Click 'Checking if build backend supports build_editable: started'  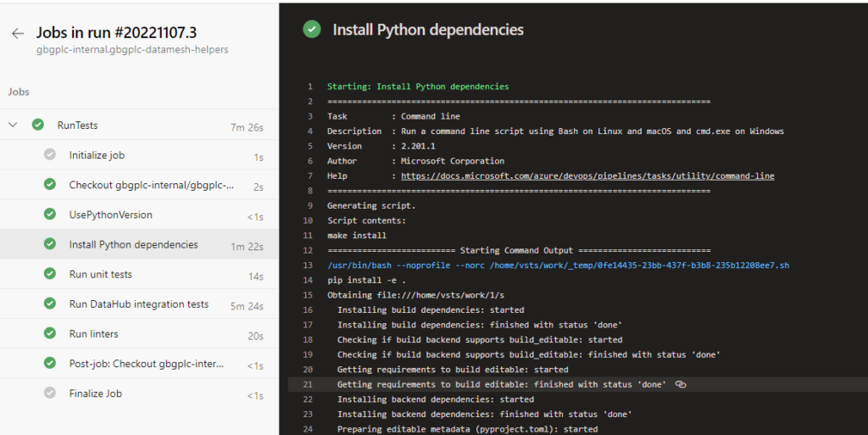point(480,340)
